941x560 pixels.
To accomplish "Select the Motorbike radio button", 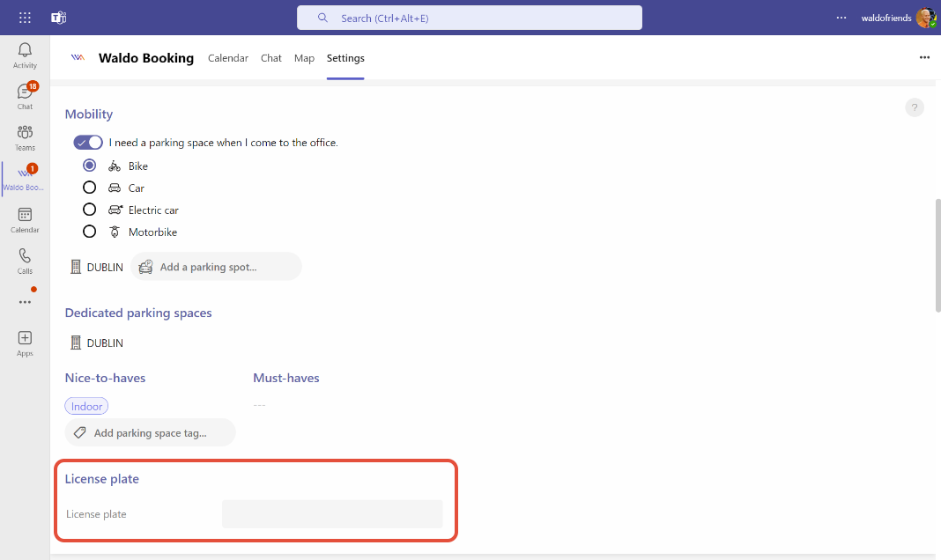I will pyautogui.click(x=89, y=232).
